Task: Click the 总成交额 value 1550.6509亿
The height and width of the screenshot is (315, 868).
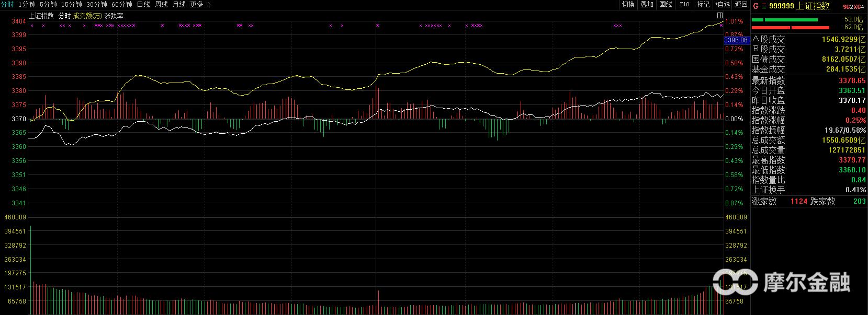Action: (x=843, y=141)
